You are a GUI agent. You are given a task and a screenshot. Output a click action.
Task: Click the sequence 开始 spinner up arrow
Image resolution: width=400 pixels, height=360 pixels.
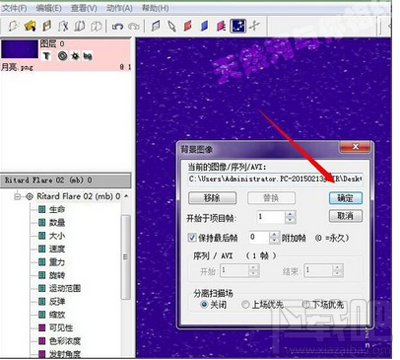tap(253, 267)
